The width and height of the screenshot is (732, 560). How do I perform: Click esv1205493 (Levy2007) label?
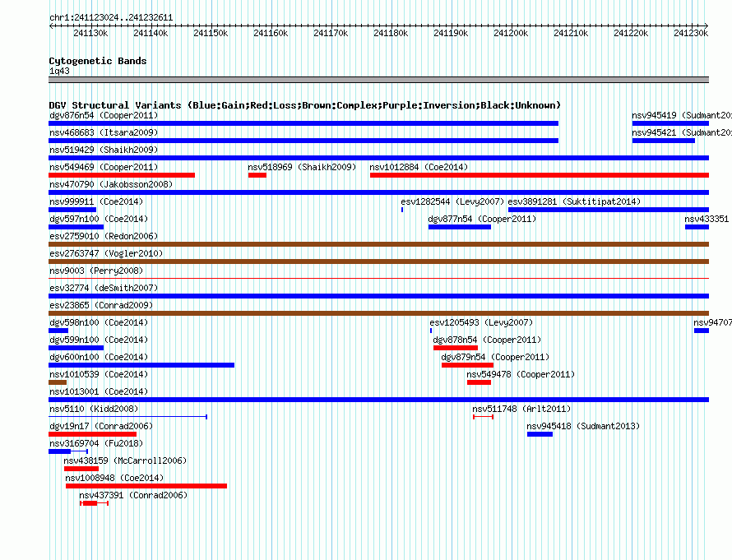click(x=481, y=322)
